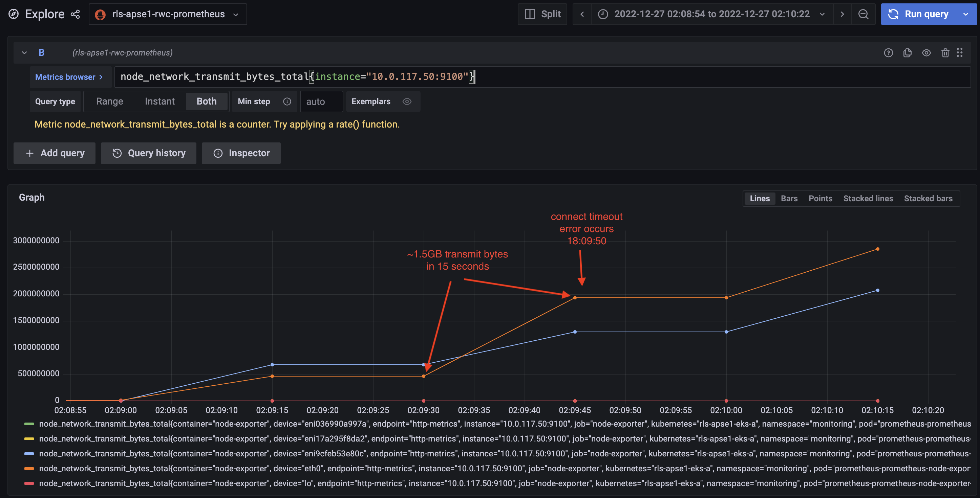The height and width of the screenshot is (498, 980).
Task: Select the Range query type
Action: (110, 101)
